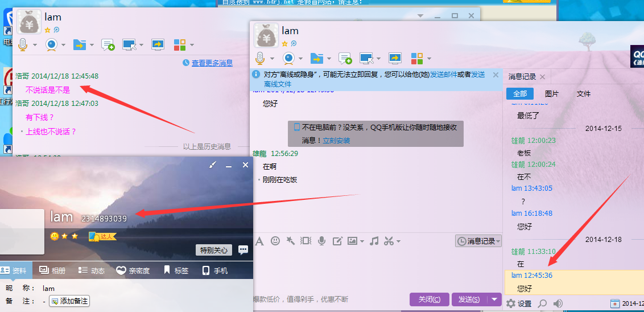644x312 pixels.
Task: Click chat bubble icon on profile card
Action: point(243,249)
